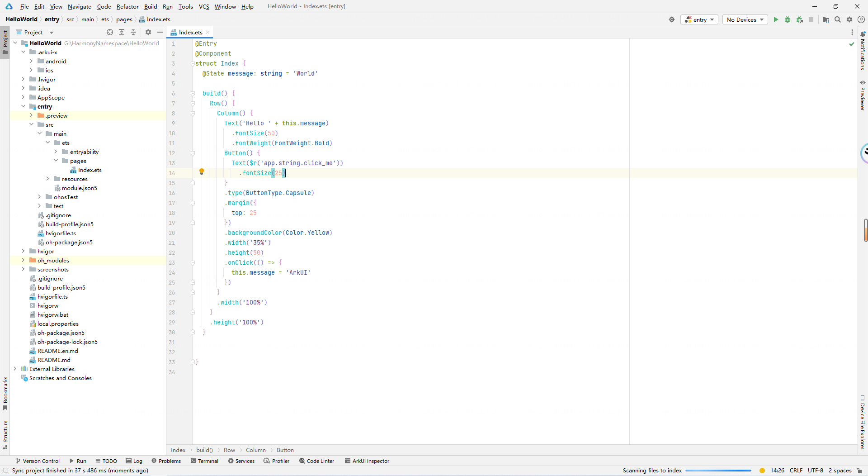Viewport: 868px width, 476px height.
Task: Switch to the Index.ets editor tab
Action: click(x=190, y=32)
